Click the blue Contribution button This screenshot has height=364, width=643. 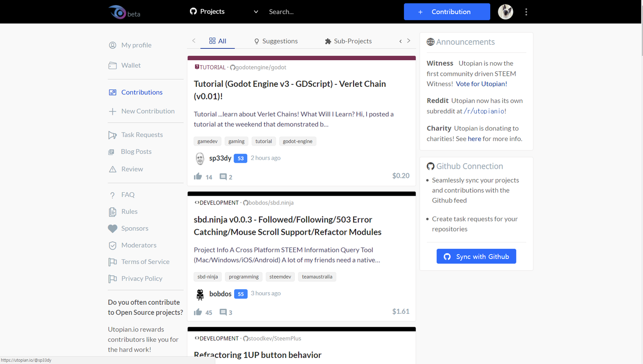click(447, 12)
